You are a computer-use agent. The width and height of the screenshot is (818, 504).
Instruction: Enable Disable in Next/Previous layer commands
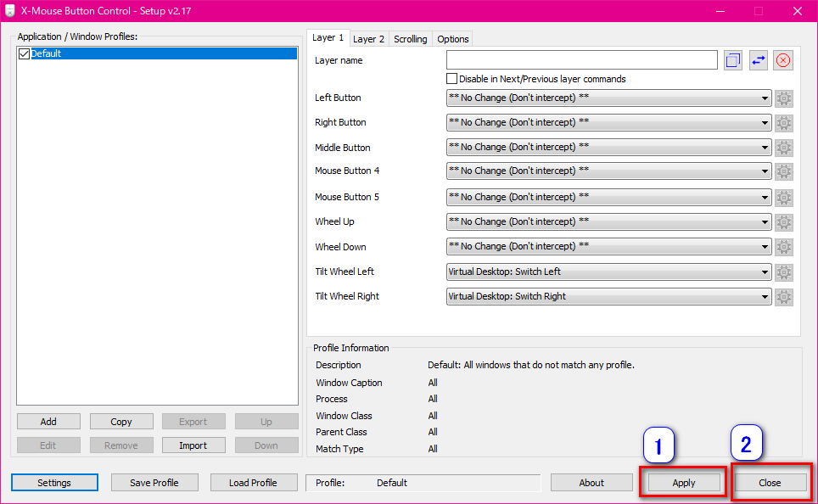tap(451, 79)
